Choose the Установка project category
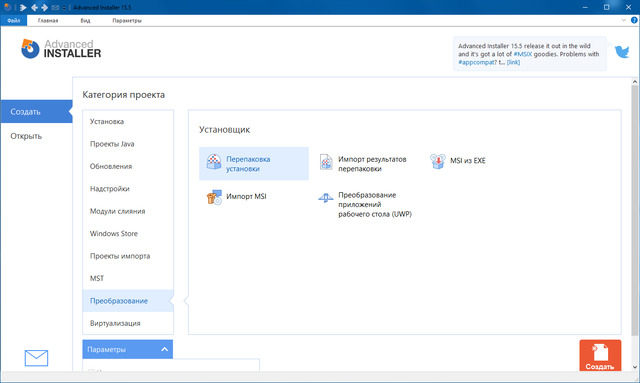Image resolution: width=640 pixels, height=383 pixels. pyautogui.click(x=128, y=122)
